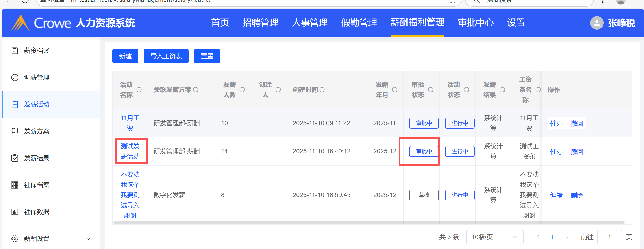This screenshot has height=249, width=644.
Task: Go to next page arrow in pagination
Action: 566,237
